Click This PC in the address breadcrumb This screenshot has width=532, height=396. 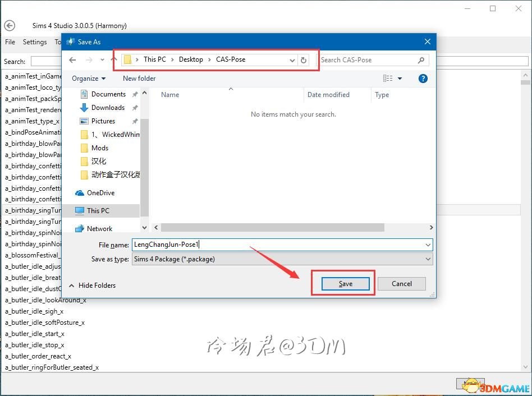click(x=155, y=59)
